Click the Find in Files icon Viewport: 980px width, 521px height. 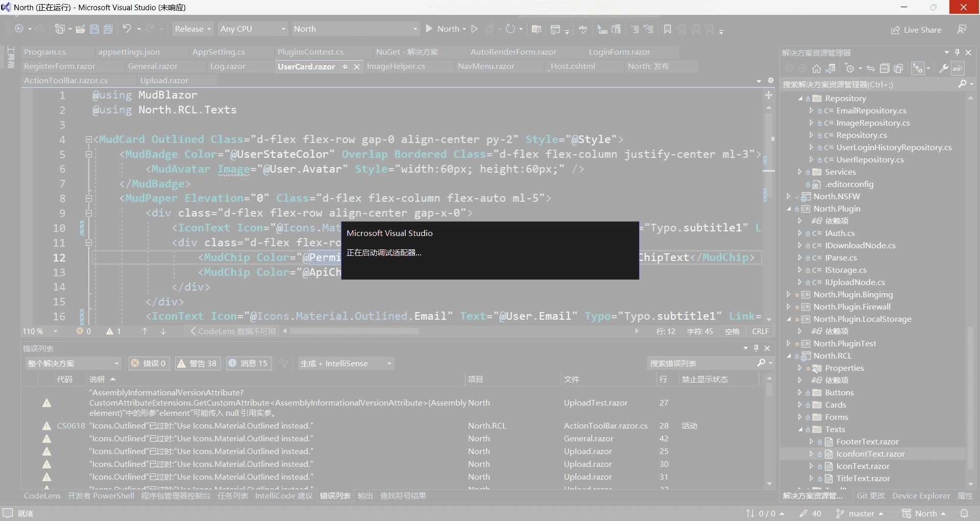click(x=536, y=29)
